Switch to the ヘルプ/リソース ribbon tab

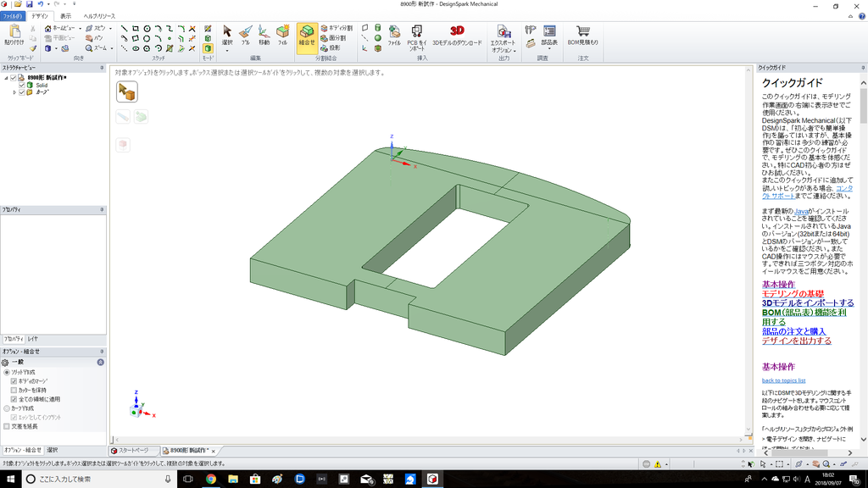[x=100, y=16]
